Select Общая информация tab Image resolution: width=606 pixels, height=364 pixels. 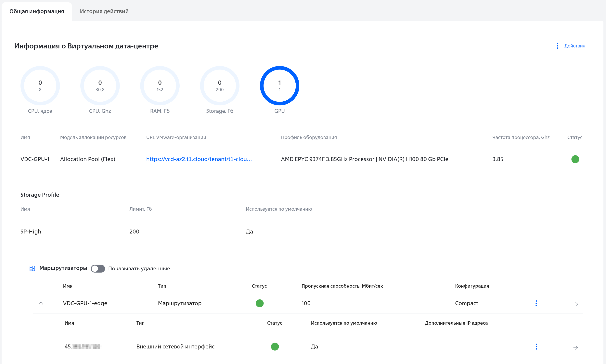37,11
